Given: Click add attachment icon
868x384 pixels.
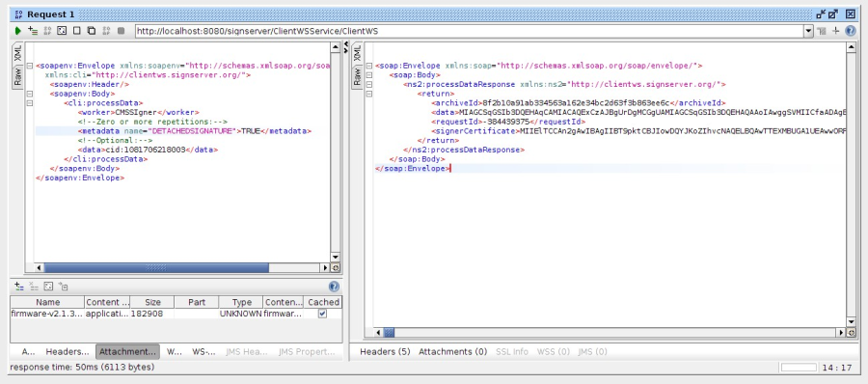Looking at the screenshot, I should pos(19,287).
